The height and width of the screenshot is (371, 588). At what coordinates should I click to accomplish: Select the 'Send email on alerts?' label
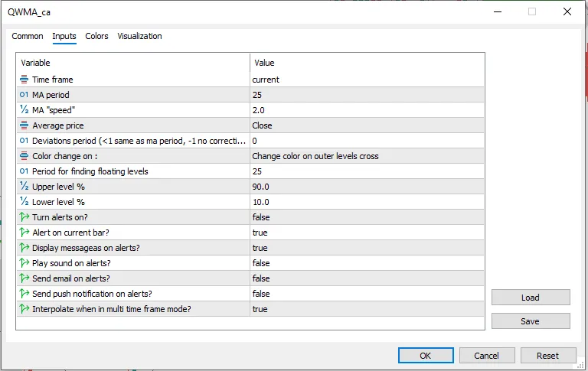tap(71, 278)
